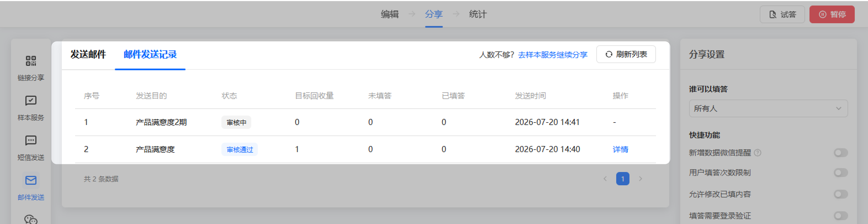868x224 pixels.
Task: Go to the previous page arrow
Action: point(605,179)
